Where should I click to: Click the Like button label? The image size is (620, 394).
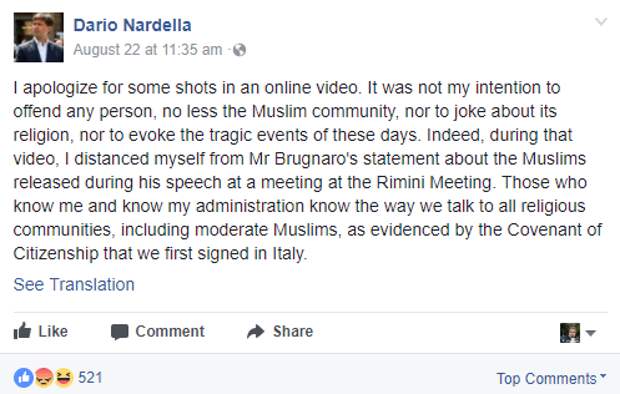pyautogui.click(x=53, y=331)
